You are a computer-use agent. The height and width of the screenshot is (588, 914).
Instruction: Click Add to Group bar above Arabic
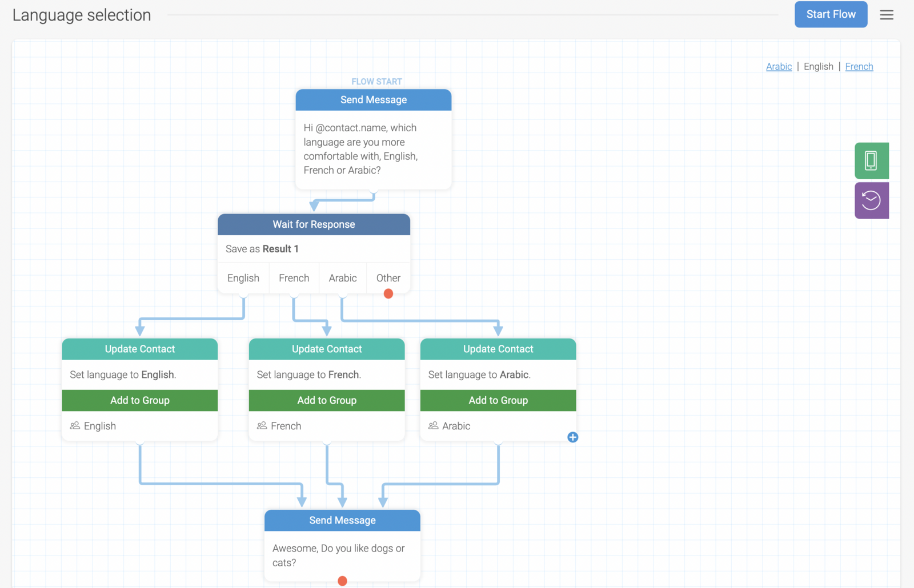498,400
